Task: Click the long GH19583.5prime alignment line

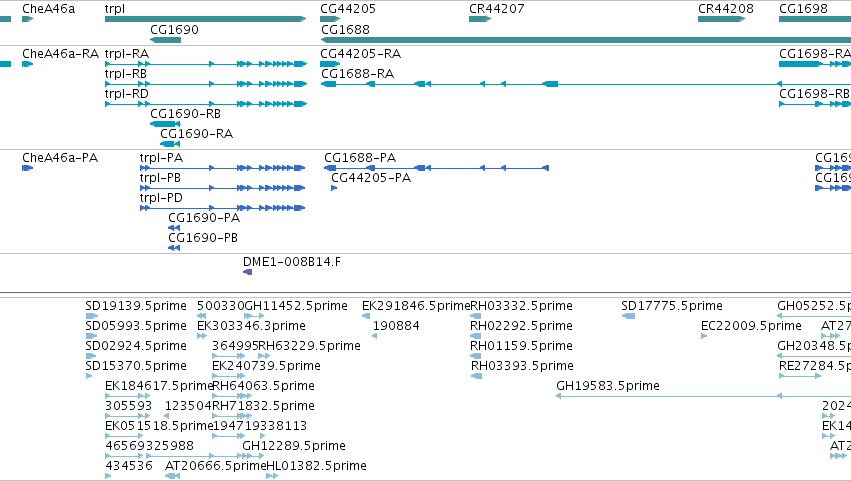Action: pos(703,396)
